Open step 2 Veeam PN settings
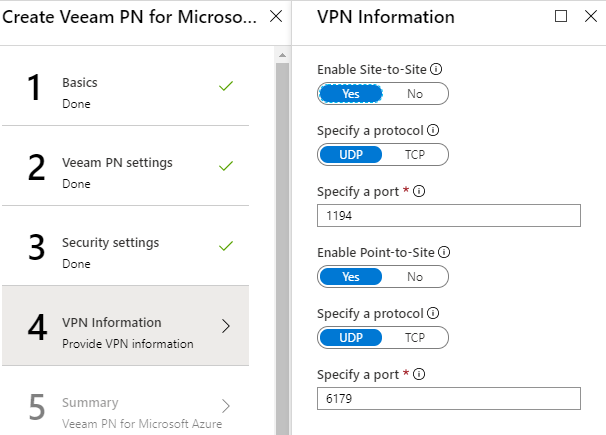The image size is (606, 435). tap(125, 166)
